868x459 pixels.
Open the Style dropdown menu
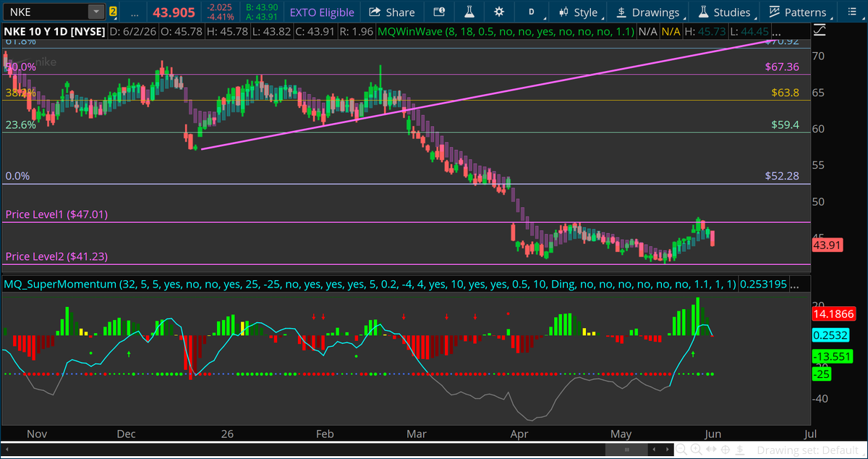580,12
